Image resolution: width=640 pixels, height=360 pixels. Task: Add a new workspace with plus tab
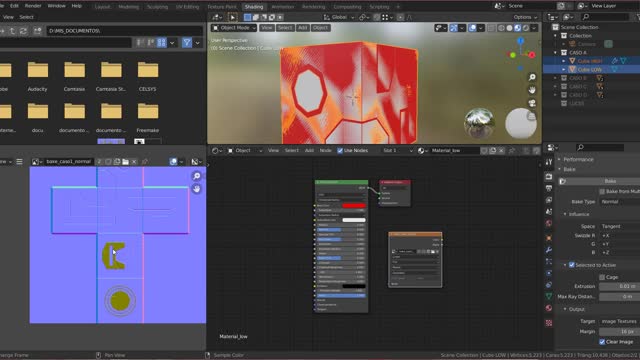point(398,7)
